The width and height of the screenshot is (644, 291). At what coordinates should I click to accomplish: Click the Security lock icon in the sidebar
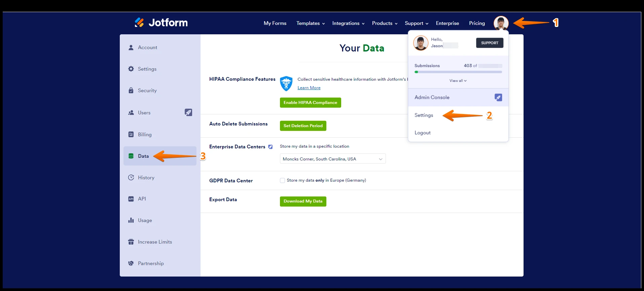coord(131,90)
